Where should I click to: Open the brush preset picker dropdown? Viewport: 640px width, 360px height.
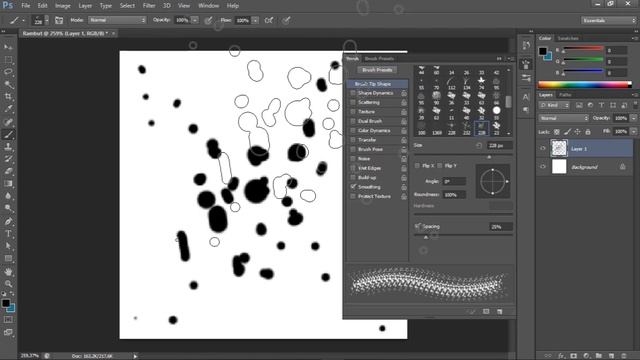pyautogui.click(x=47, y=20)
